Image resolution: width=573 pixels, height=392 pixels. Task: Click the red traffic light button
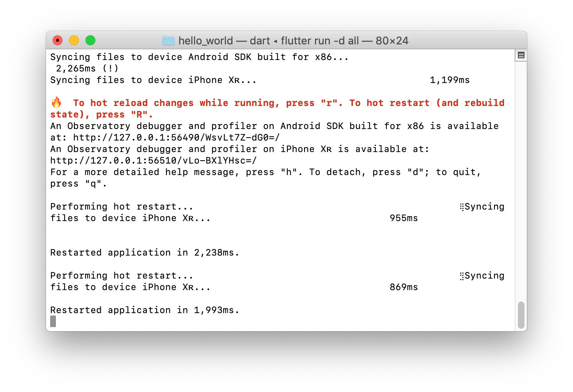tap(57, 40)
